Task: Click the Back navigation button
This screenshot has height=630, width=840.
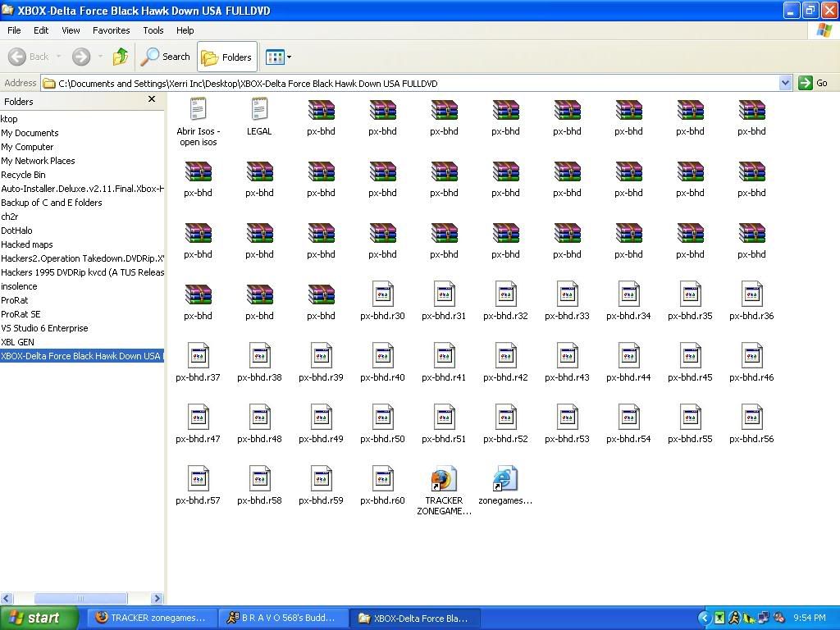Action: [x=29, y=57]
